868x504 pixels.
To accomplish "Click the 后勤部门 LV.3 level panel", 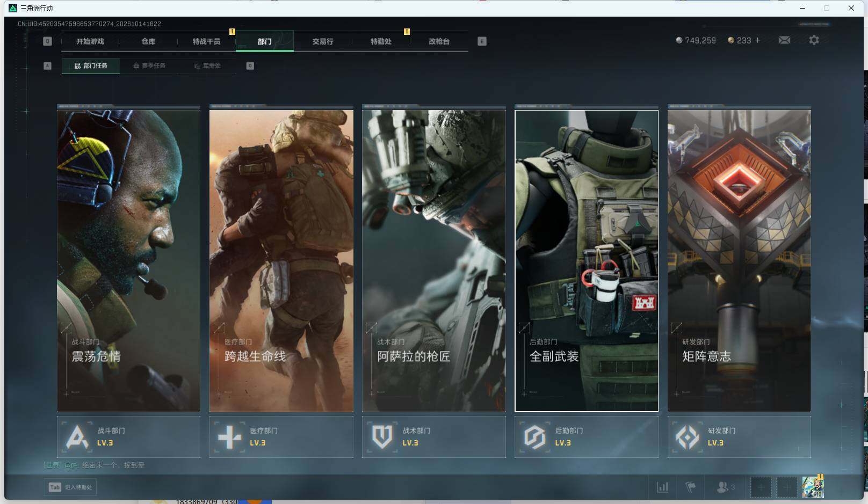I will point(587,437).
